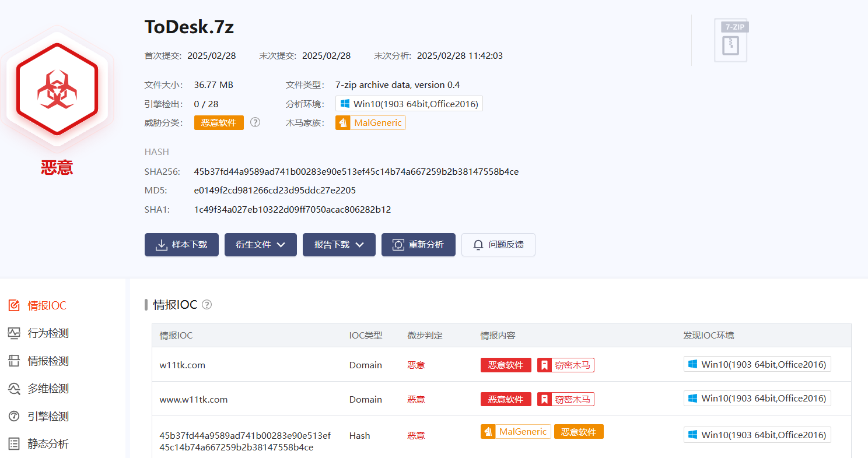The height and width of the screenshot is (458, 868).
Task: Click bookmark icon of 窃密木马 in www.w11tk.com row
Action: (544, 399)
